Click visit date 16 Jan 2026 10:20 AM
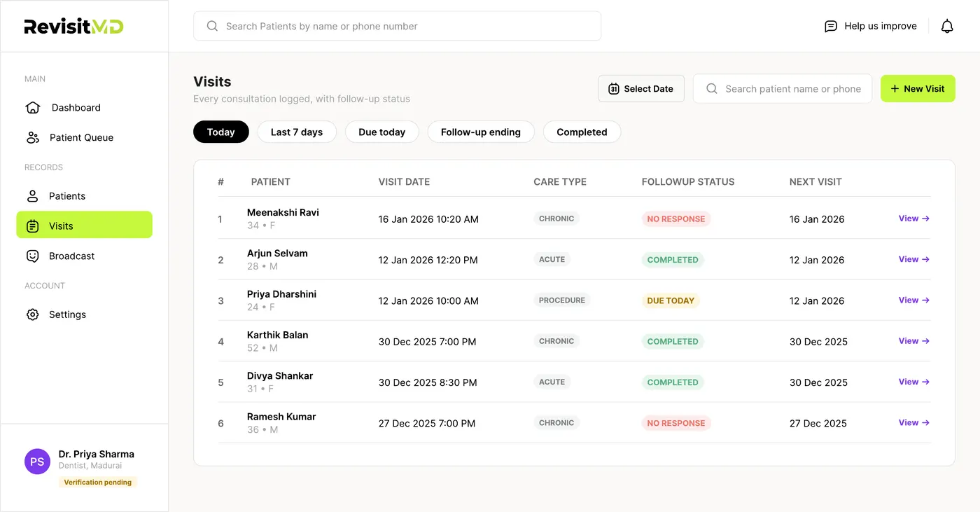980x512 pixels. 428,219
